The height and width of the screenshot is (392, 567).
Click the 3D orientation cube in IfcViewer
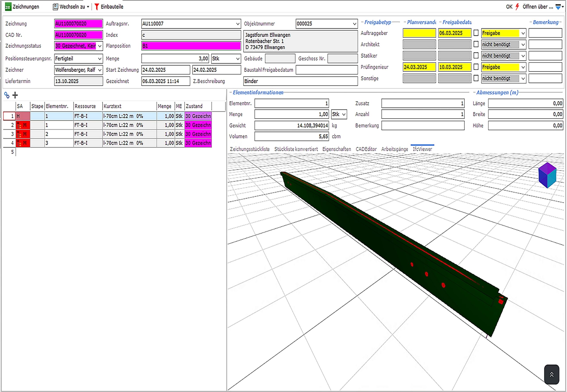(x=547, y=175)
